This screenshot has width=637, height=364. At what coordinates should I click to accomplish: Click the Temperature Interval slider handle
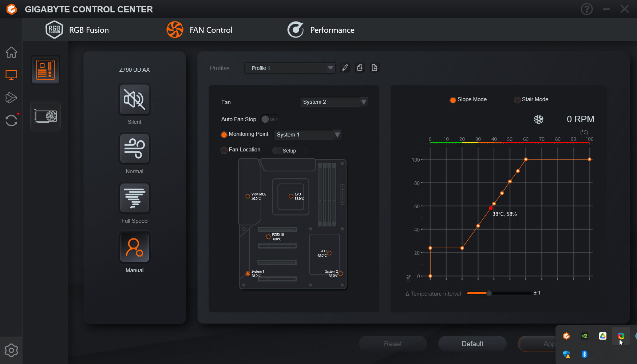click(489, 293)
